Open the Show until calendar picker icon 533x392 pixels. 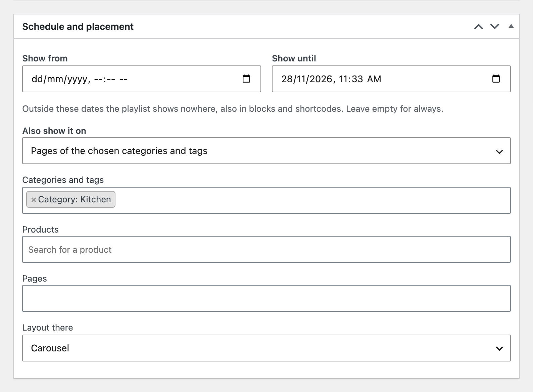496,79
